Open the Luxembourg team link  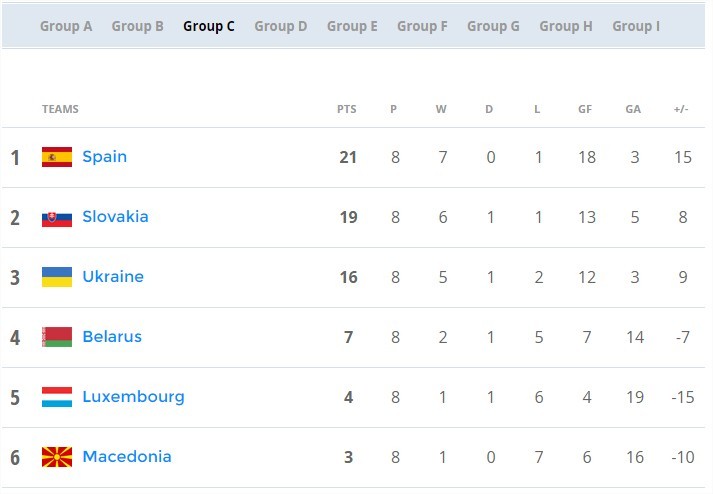(x=133, y=397)
